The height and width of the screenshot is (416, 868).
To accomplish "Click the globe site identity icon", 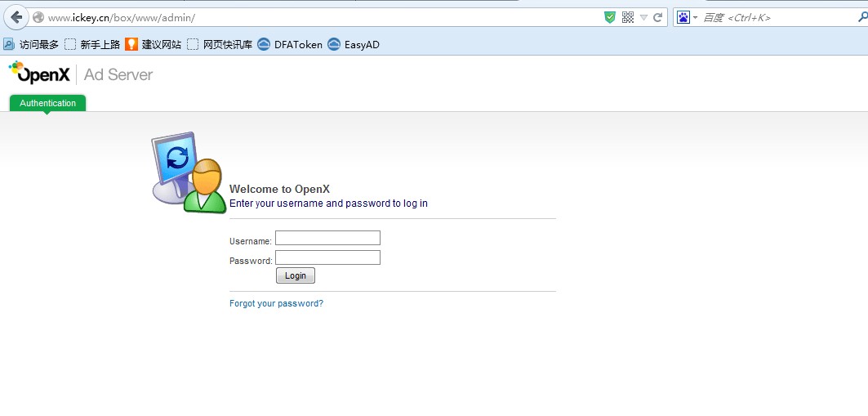I will 38,18.
